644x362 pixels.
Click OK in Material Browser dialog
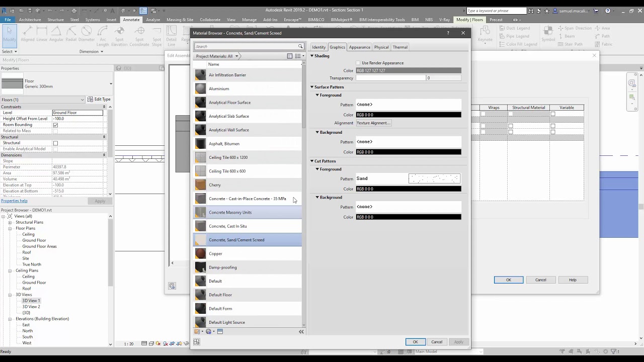(416, 342)
